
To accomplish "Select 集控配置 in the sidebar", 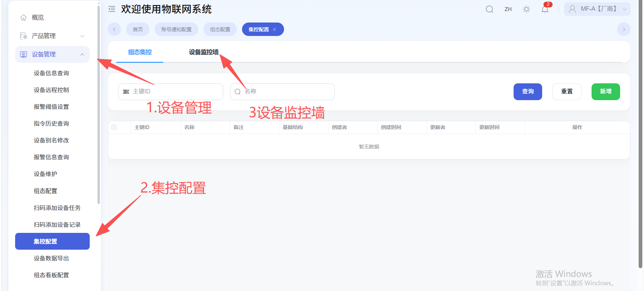I will [52, 241].
